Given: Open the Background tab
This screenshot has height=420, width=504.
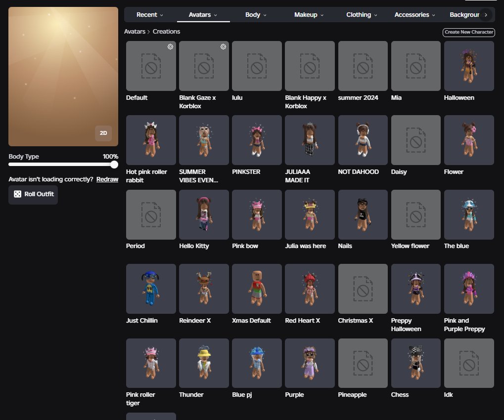Looking at the screenshot, I should (464, 15).
